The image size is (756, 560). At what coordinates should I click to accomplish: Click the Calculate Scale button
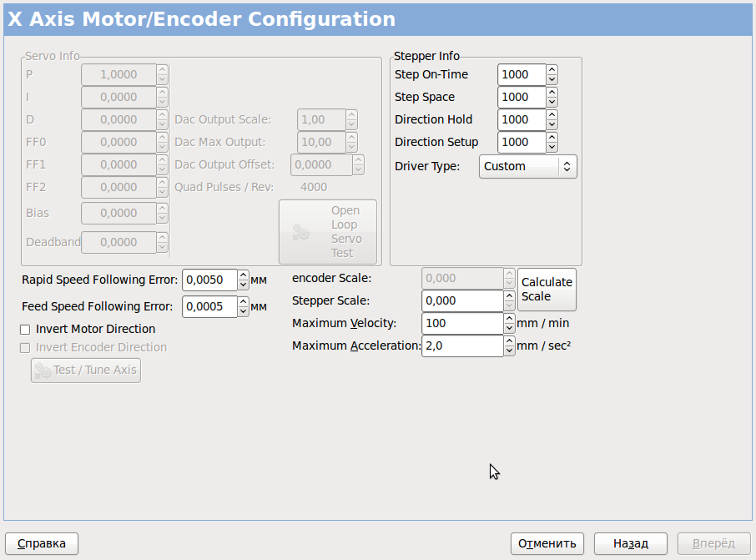(547, 290)
